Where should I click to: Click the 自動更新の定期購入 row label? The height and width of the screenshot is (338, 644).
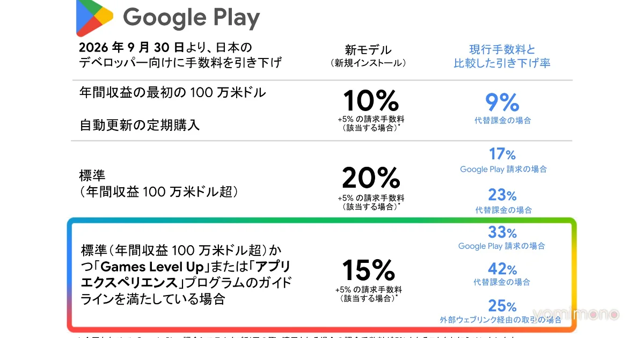(140, 125)
